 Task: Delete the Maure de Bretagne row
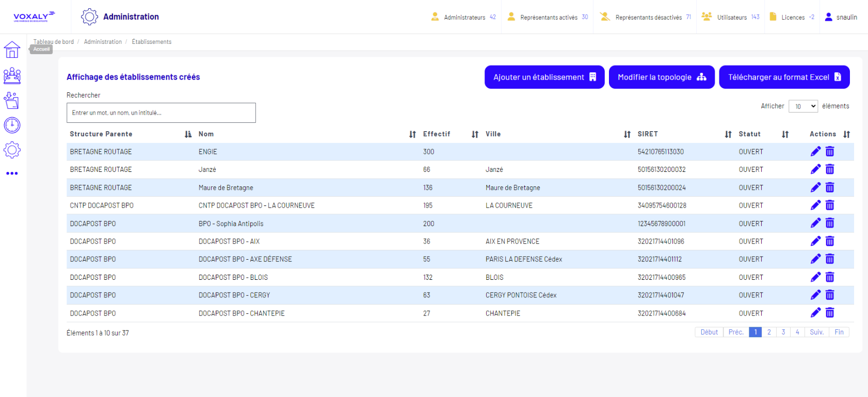coord(830,187)
